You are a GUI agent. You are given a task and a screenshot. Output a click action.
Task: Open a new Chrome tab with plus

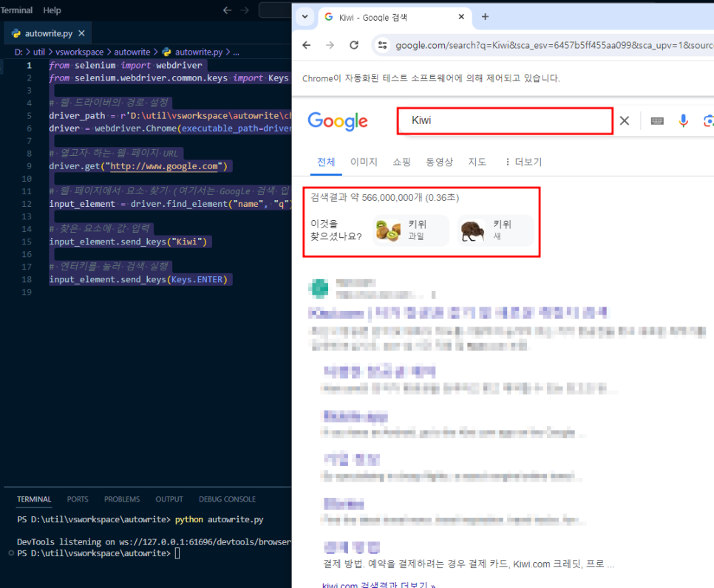point(485,17)
